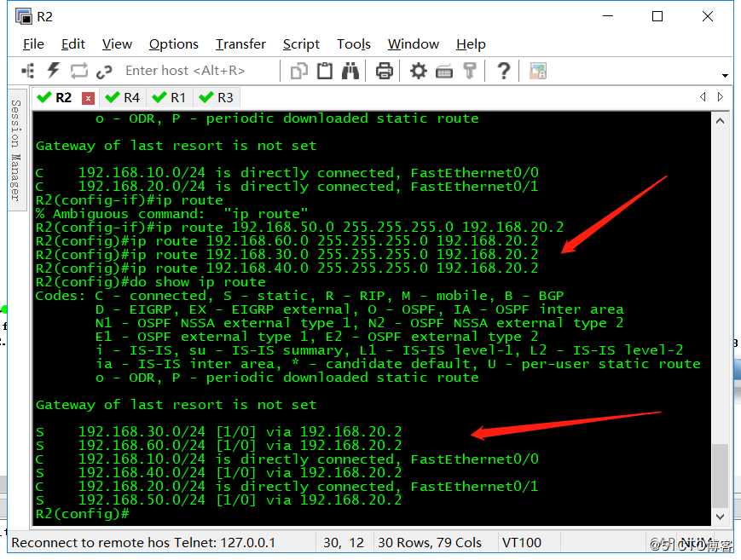The height and width of the screenshot is (560, 741).
Task: Click the 192.168.50.0/24 static route line
Action: click(x=219, y=500)
